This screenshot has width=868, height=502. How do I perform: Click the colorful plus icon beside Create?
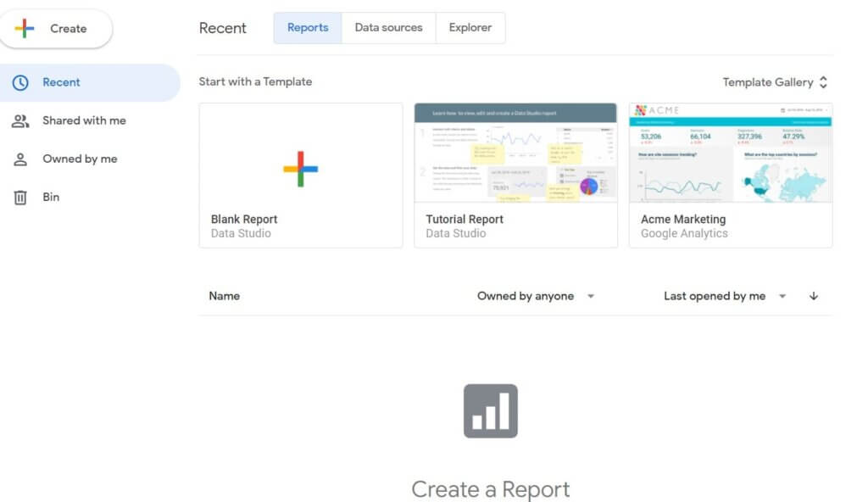(25, 28)
